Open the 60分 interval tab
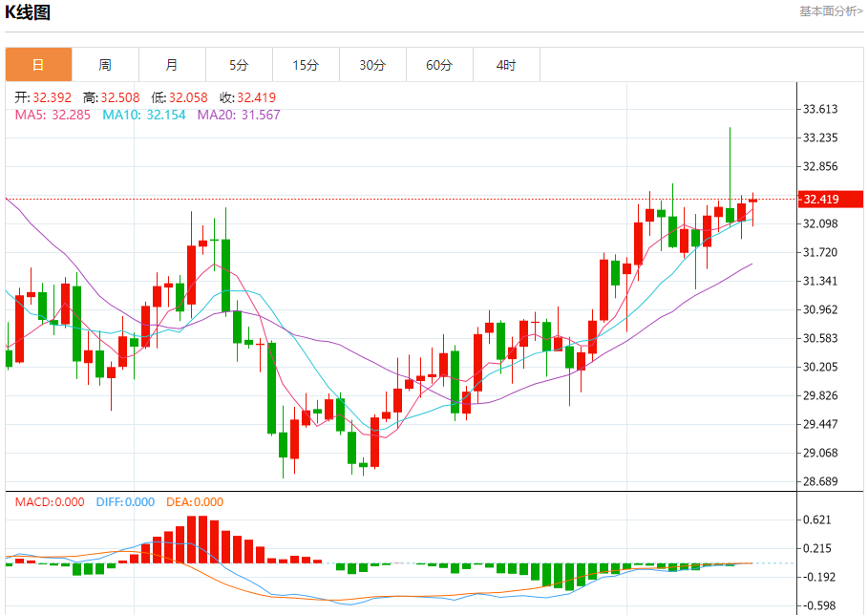Screen dimensions: 868x615 [439, 65]
